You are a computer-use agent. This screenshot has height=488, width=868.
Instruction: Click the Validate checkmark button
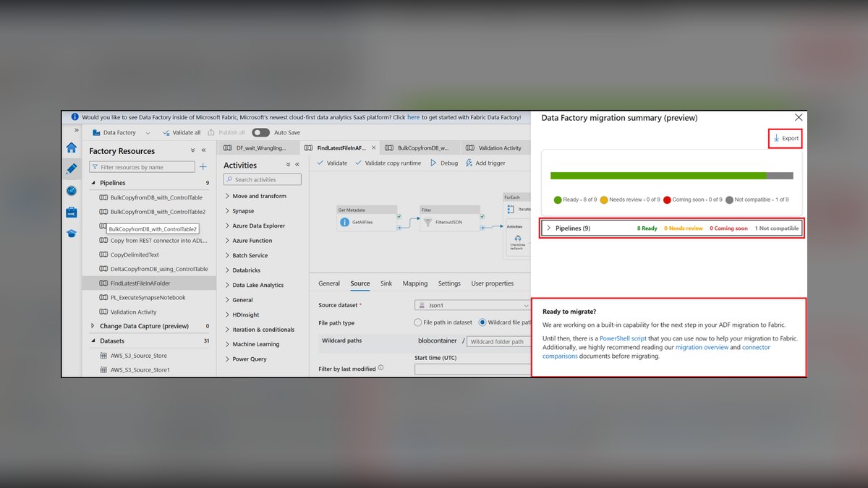click(333, 163)
